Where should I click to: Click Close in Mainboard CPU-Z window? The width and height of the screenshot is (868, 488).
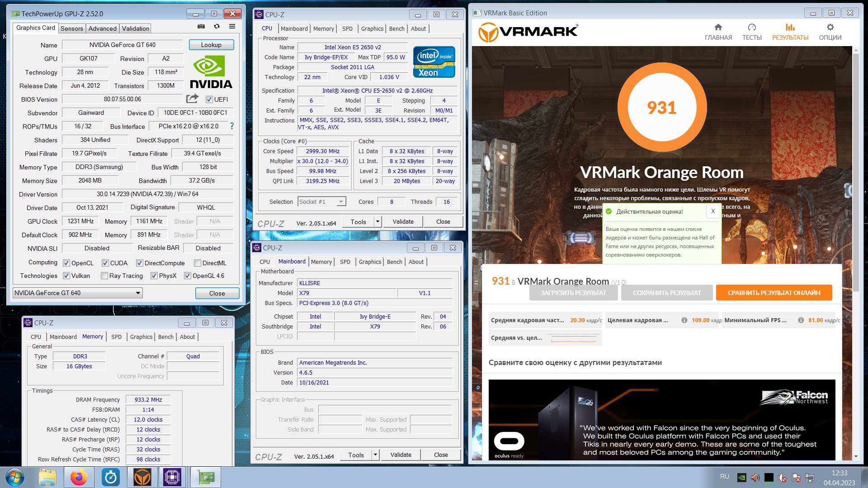click(441, 455)
